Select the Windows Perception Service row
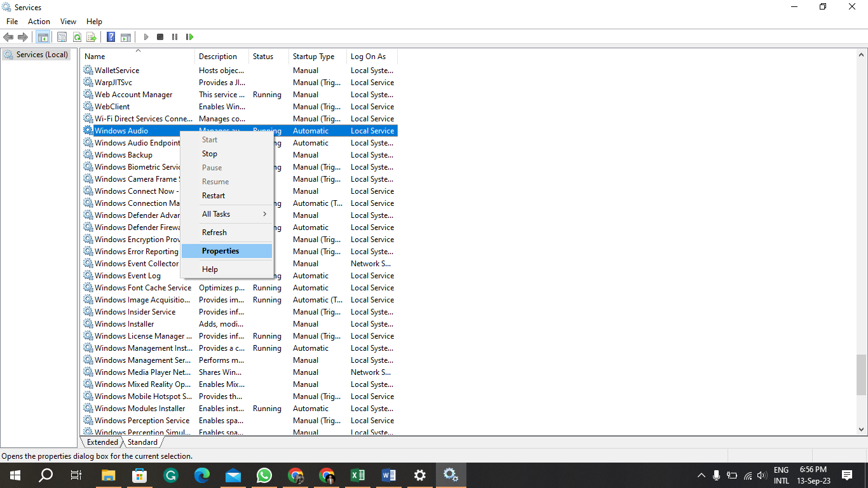This screenshot has height=488, width=868. (239, 421)
